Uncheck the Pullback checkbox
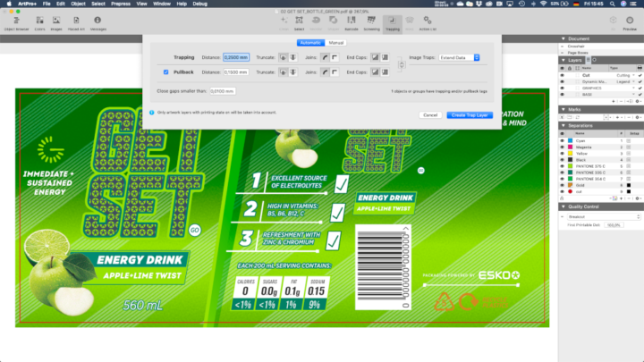Viewport: 644px width, 362px height. click(166, 72)
